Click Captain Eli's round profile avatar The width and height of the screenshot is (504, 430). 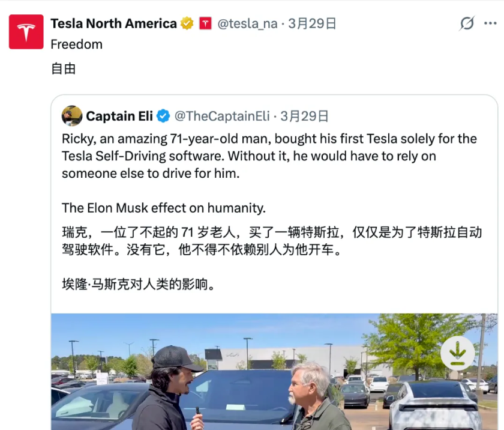(x=72, y=116)
